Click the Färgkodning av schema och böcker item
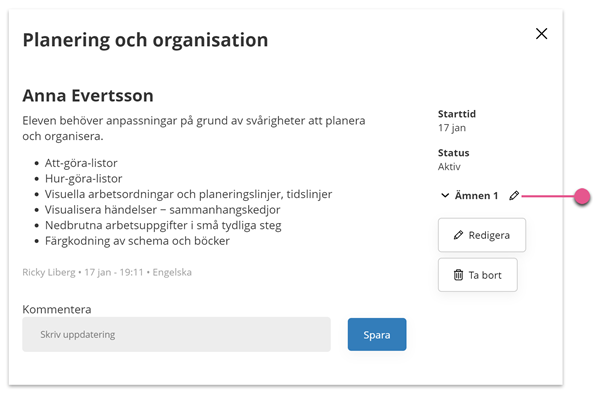Screen dimensions: 605x394 coord(137,241)
